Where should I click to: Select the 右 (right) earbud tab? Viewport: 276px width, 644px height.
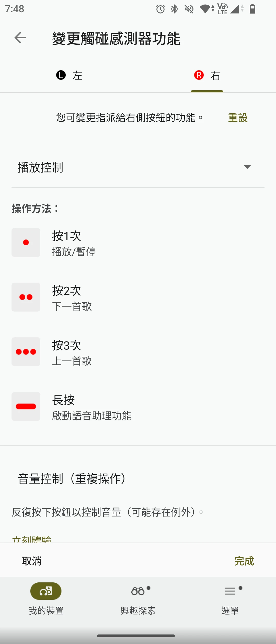click(207, 75)
